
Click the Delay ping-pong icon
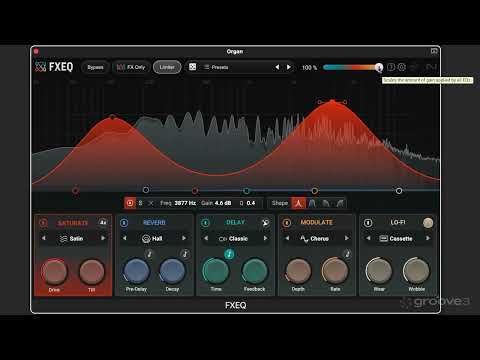[x=265, y=222]
